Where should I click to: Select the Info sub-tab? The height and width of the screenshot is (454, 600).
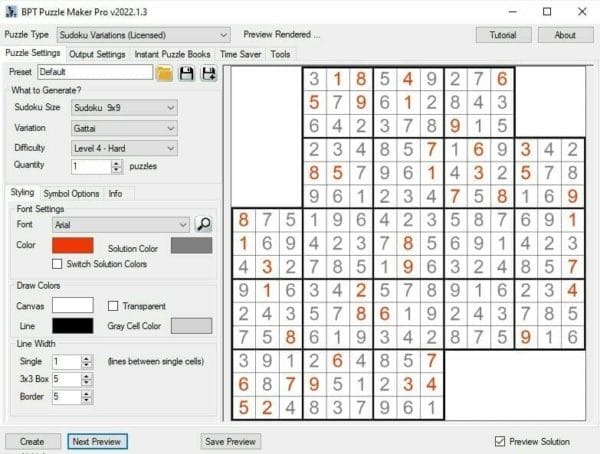tap(115, 194)
